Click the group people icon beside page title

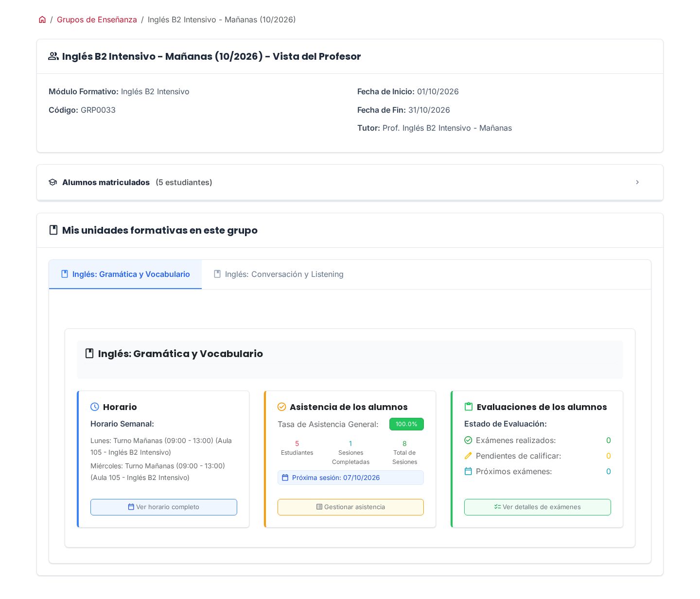click(x=53, y=56)
